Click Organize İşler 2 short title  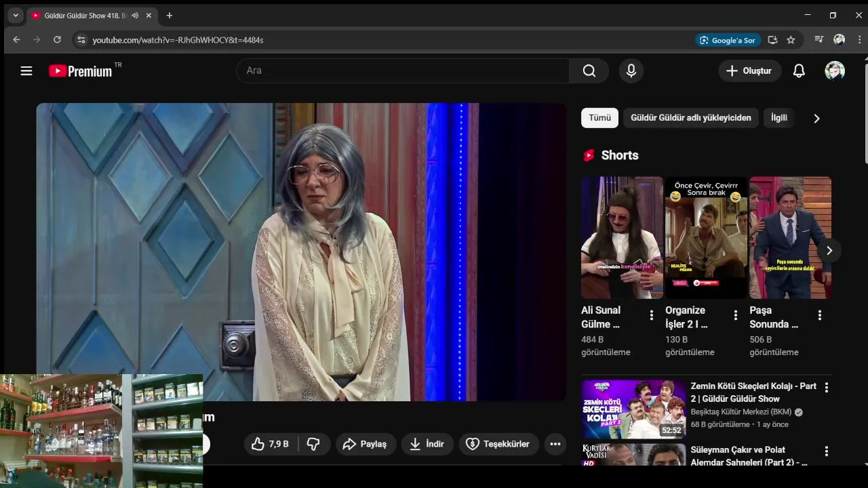tap(686, 317)
